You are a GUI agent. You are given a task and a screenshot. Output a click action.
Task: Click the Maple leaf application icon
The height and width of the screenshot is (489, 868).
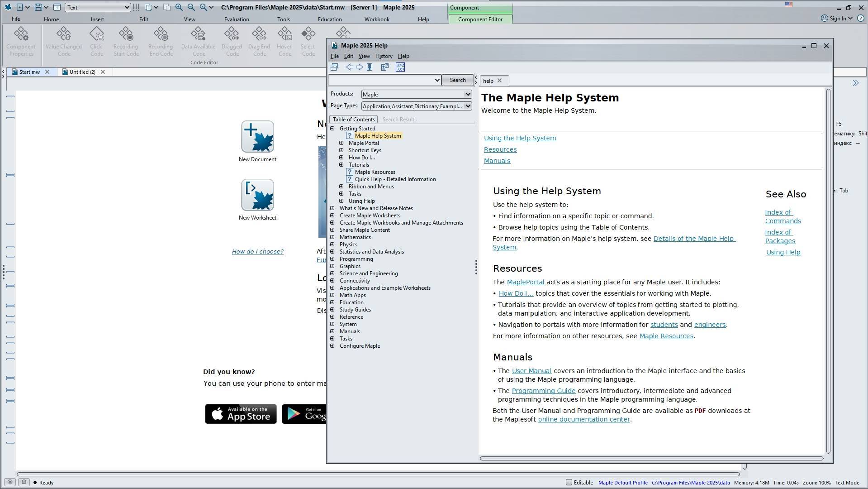(x=8, y=7)
